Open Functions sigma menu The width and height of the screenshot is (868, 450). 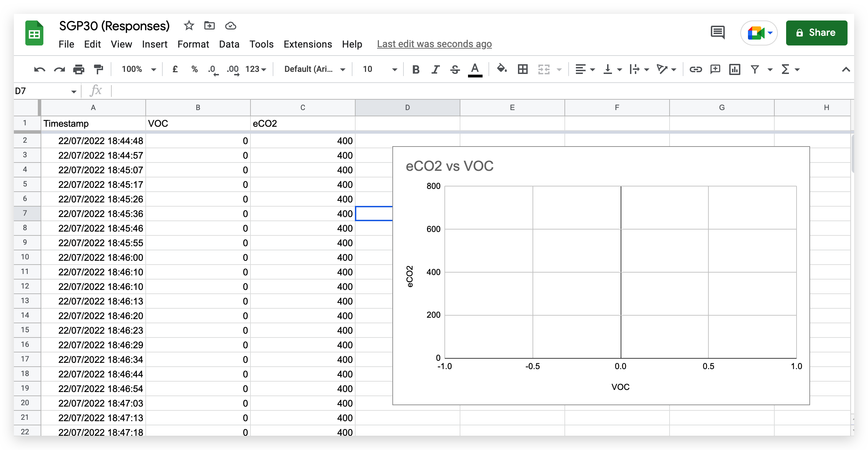click(790, 69)
